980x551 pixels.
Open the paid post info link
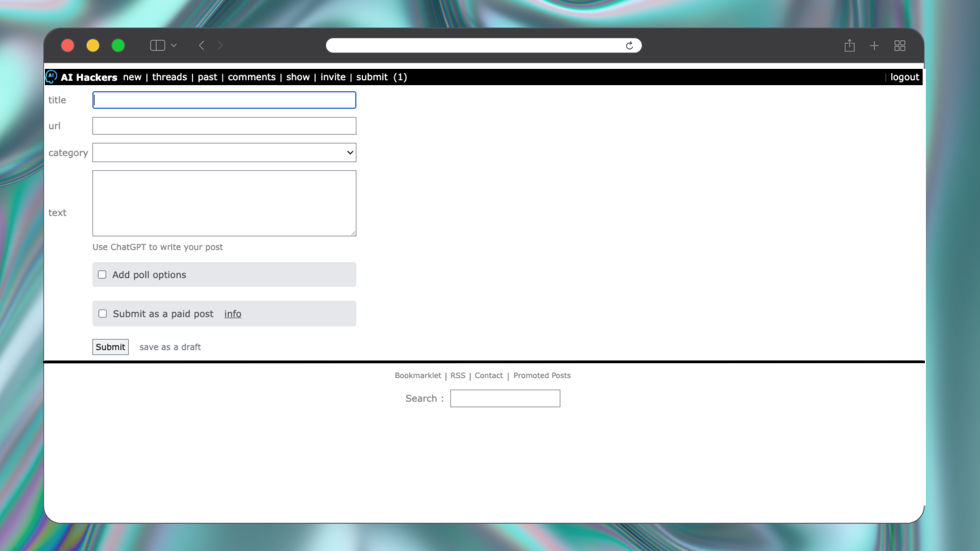pos(233,314)
